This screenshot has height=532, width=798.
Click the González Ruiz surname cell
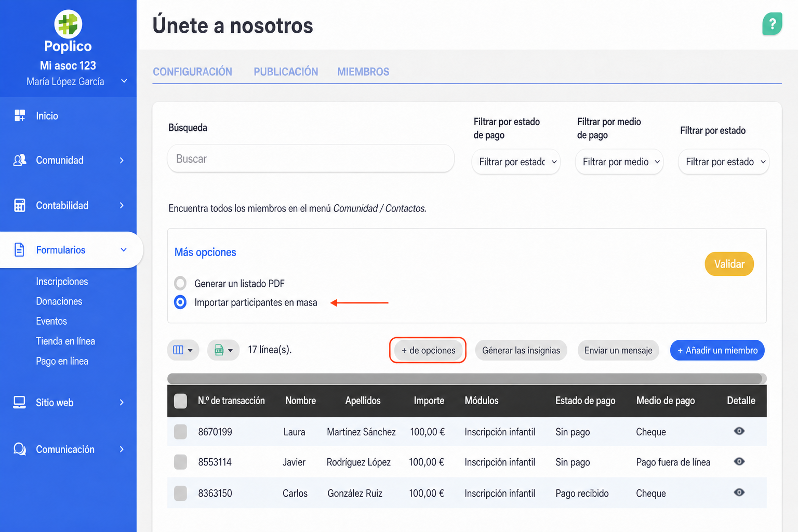click(x=355, y=493)
